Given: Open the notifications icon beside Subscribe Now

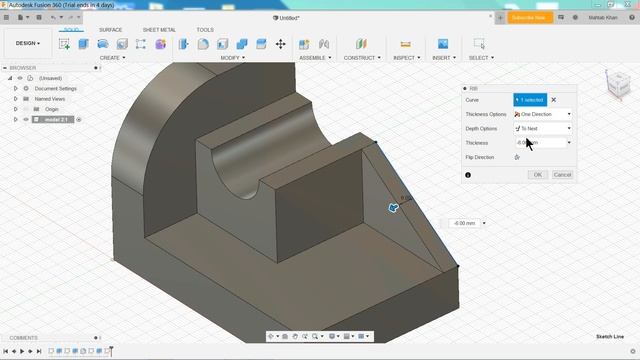Looking at the screenshot, I should tap(561, 18).
